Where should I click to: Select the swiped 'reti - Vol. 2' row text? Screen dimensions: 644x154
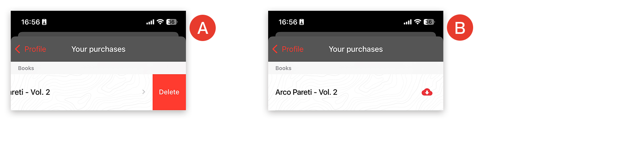[31, 92]
